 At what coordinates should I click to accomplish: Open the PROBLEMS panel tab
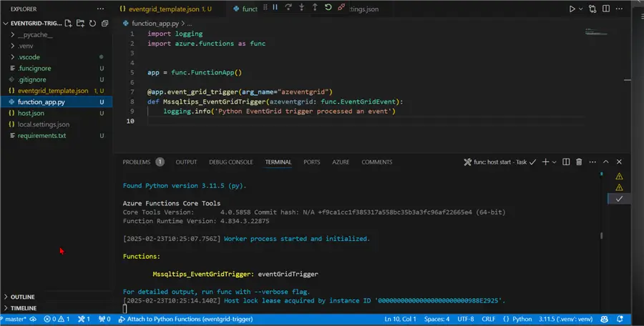click(x=143, y=162)
